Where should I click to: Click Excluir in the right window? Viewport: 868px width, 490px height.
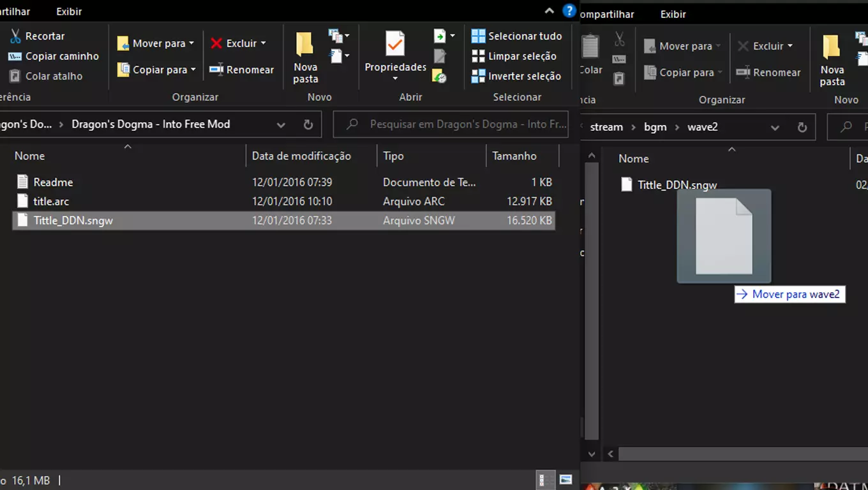[x=765, y=46]
